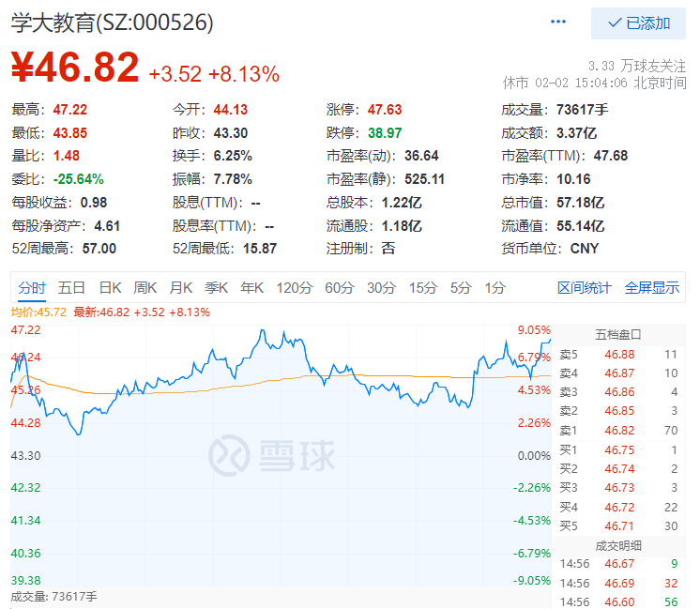Click the 买5 order row at 46.71
The image size is (700, 609).
click(x=618, y=525)
